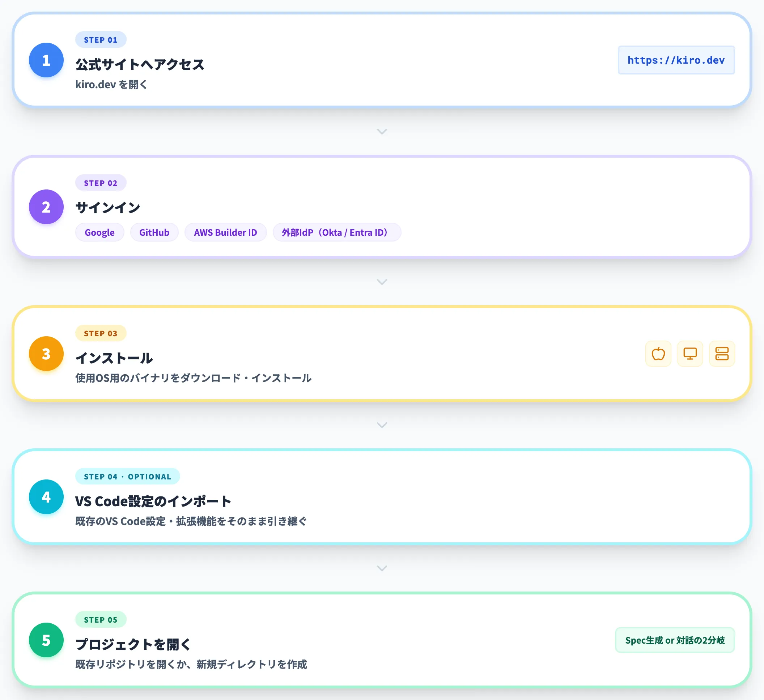Click the Apple macOS icon in Step 03
This screenshot has width=764, height=700.
coord(658,354)
